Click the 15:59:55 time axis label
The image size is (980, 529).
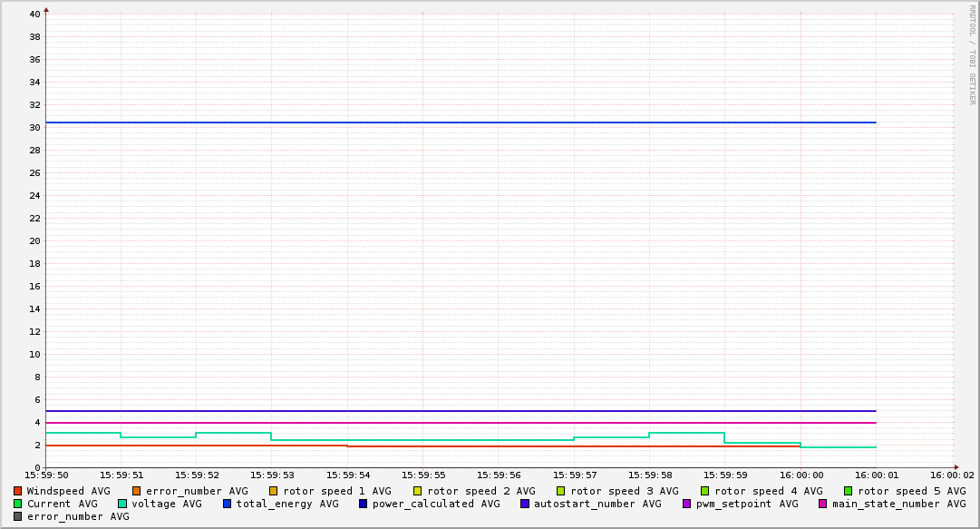423,475
